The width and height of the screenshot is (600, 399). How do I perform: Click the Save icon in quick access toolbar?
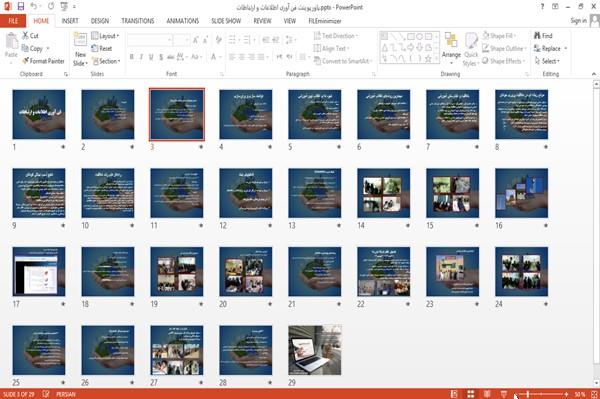[21, 6]
